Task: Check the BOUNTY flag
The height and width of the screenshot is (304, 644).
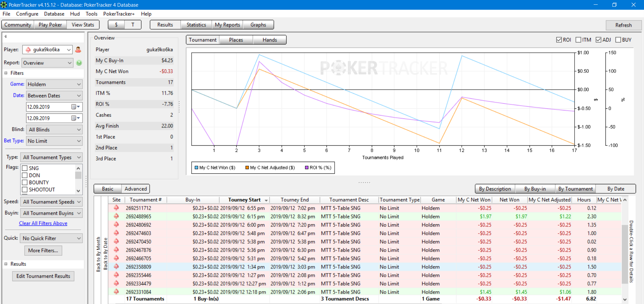Action: (x=24, y=182)
